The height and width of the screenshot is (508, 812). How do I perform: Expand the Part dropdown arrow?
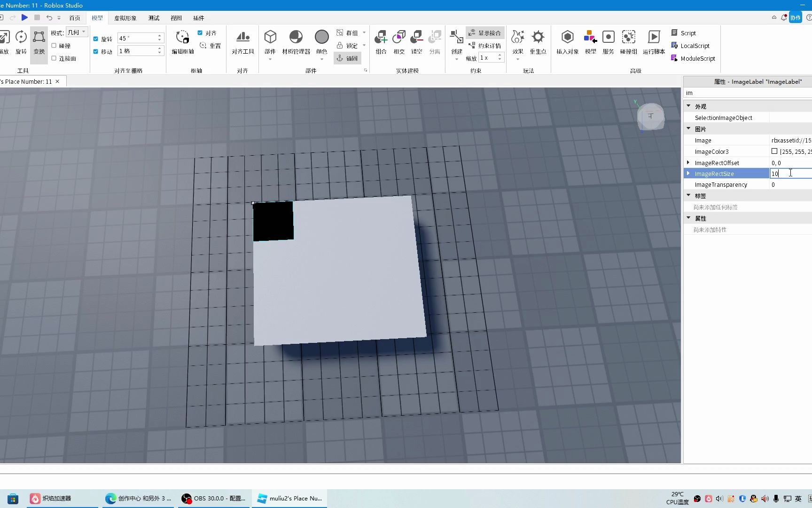click(x=270, y=59)
